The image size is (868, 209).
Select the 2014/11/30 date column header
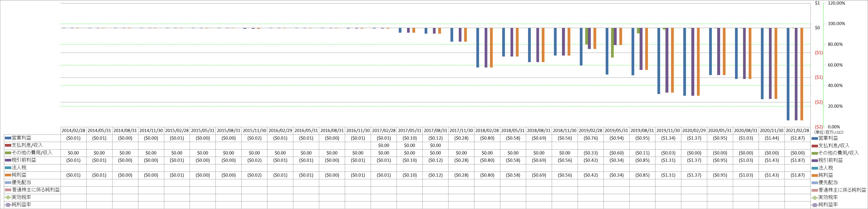pos(151,131)
